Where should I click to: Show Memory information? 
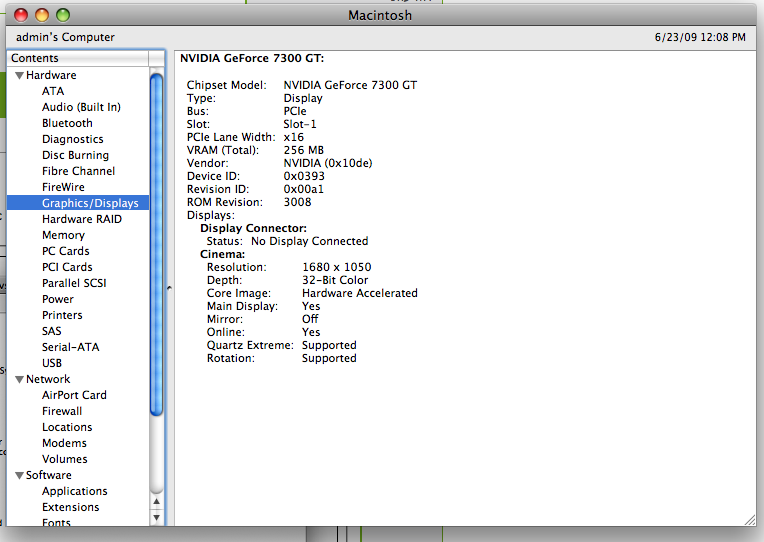[63, 235]
